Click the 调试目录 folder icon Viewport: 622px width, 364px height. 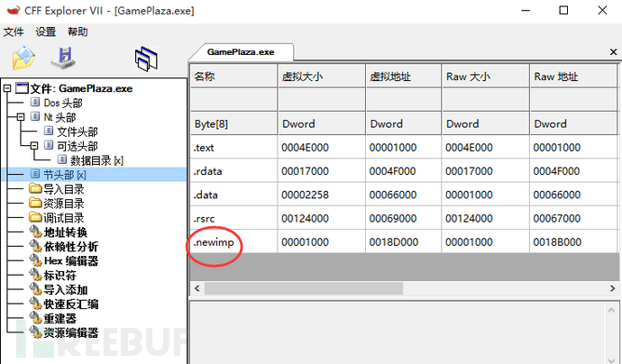(35, 217)
